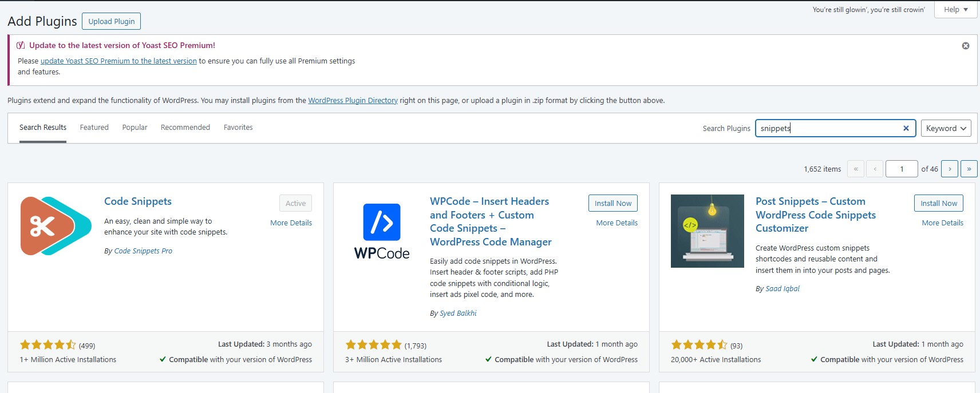Click the Yoast icon in the notice
Image resolution: width=980 pixels, height=393 pixels.
pos(21,45)
